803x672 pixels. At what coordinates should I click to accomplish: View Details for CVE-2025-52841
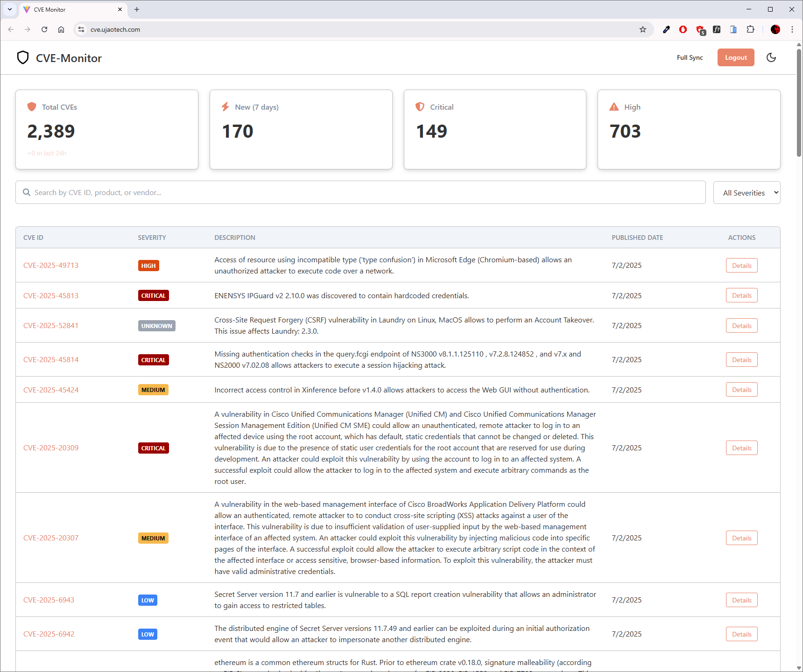(x=741, y=325)
